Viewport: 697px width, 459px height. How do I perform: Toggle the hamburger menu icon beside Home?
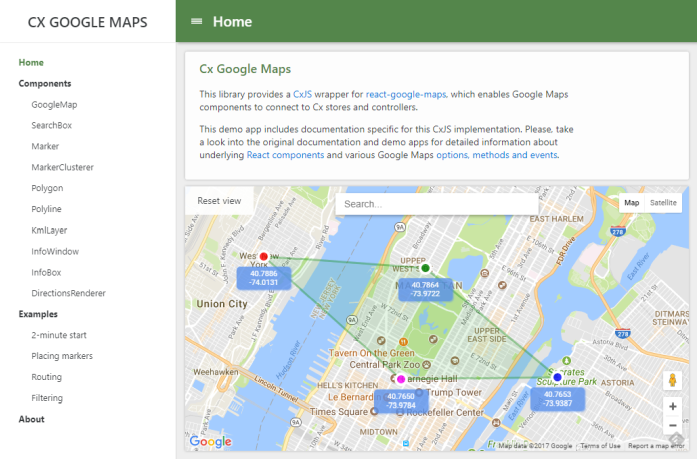point(196,21)
